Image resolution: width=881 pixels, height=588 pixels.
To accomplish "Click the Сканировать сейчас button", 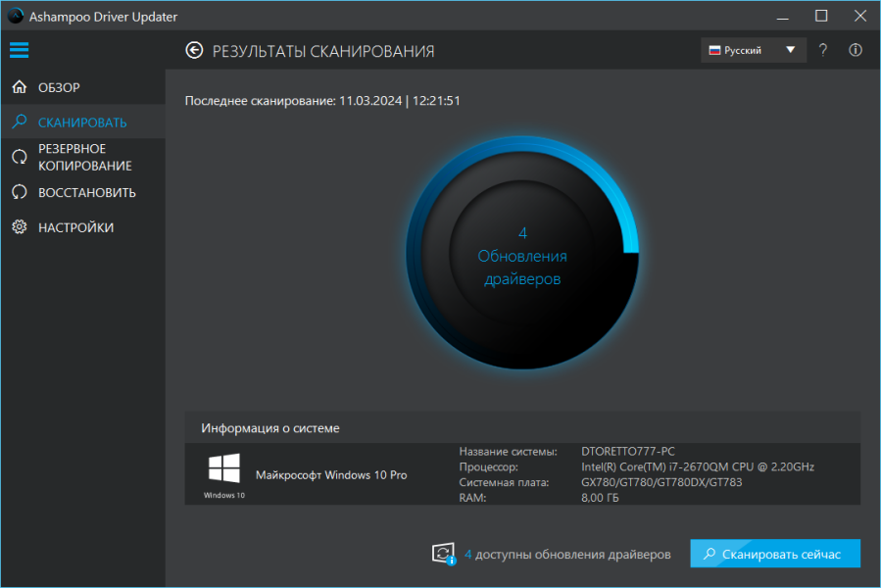I will tap(775, 554).
